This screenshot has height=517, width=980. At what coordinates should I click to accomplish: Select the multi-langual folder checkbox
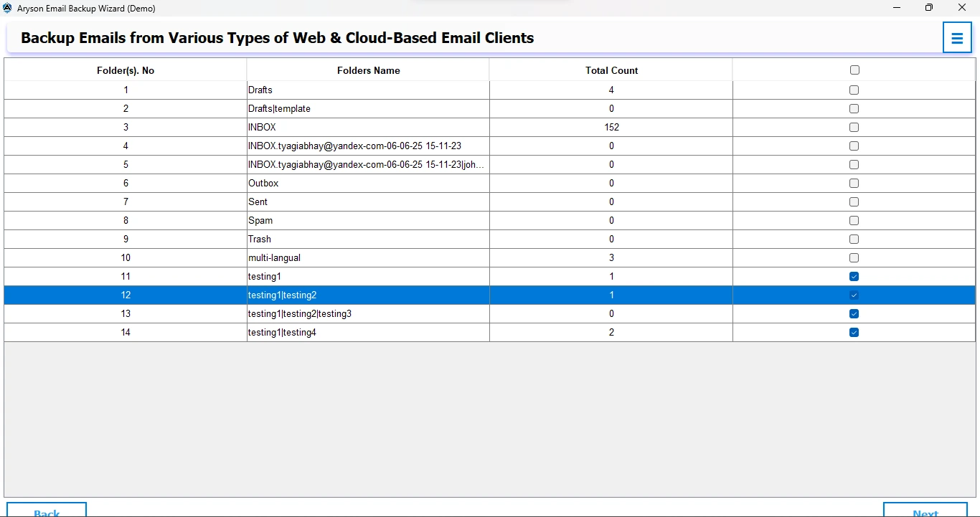point(854,258)
